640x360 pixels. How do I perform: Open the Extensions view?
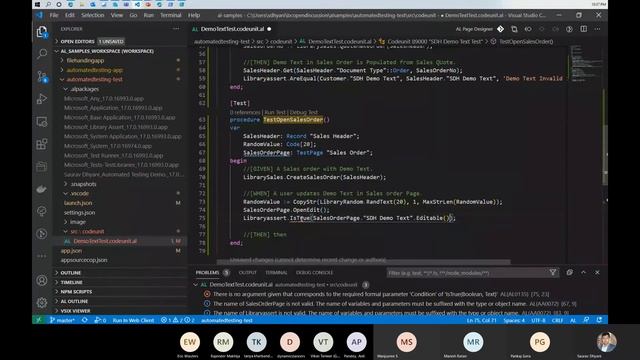coord(42,144)
